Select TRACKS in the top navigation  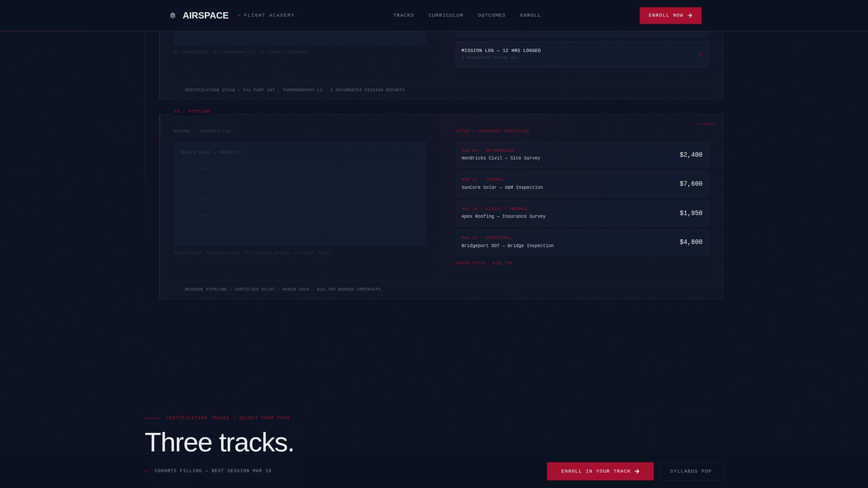tap(403, 15)
